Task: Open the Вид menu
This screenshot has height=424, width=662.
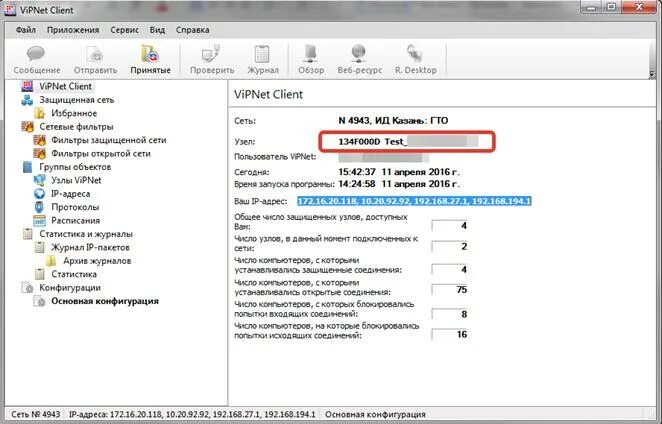Action: [x=157, y=30]
